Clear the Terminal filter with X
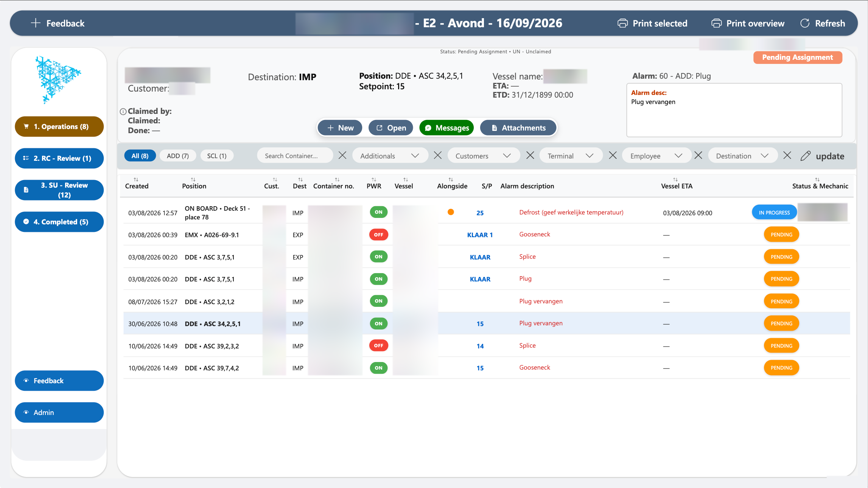868x488 pixels. click(x=613, y=155)
